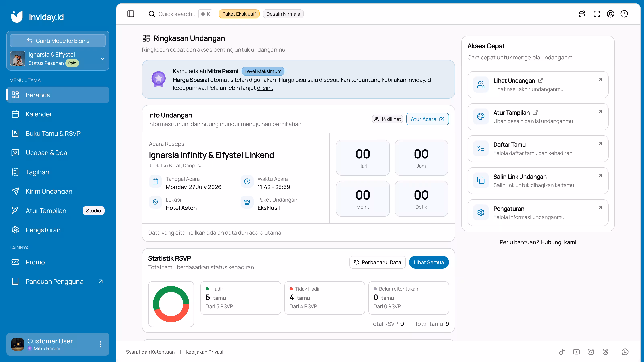
Task: Open the support lifebuoy icon
Action: 611,14
